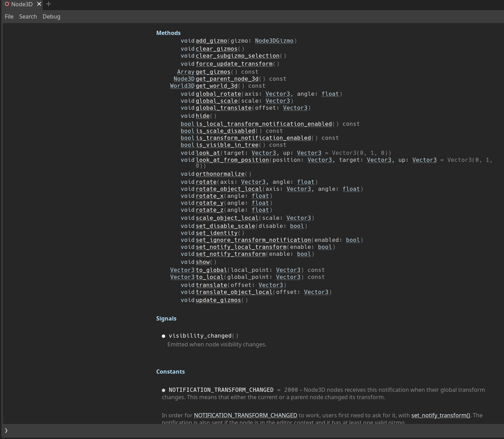This screenshot has height=439, width=504.
Task: Switch to the Node3D tab
Action: click(x=21, y=4)
